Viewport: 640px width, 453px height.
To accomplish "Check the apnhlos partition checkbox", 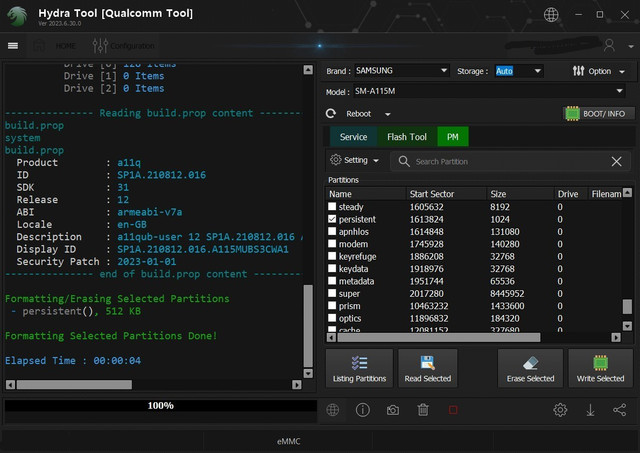I will (332, 231).
